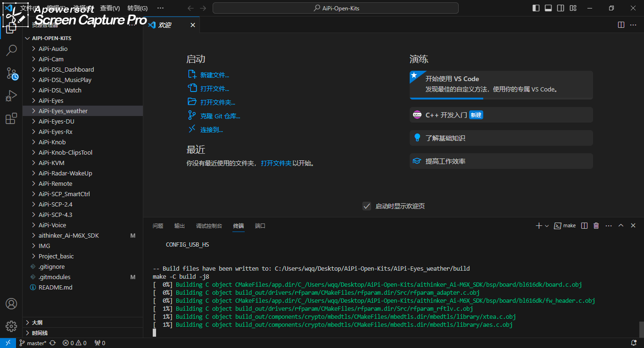Click the ports forwarded indicator
This screenshot has height=348, width=644.
tap(99, 343)
